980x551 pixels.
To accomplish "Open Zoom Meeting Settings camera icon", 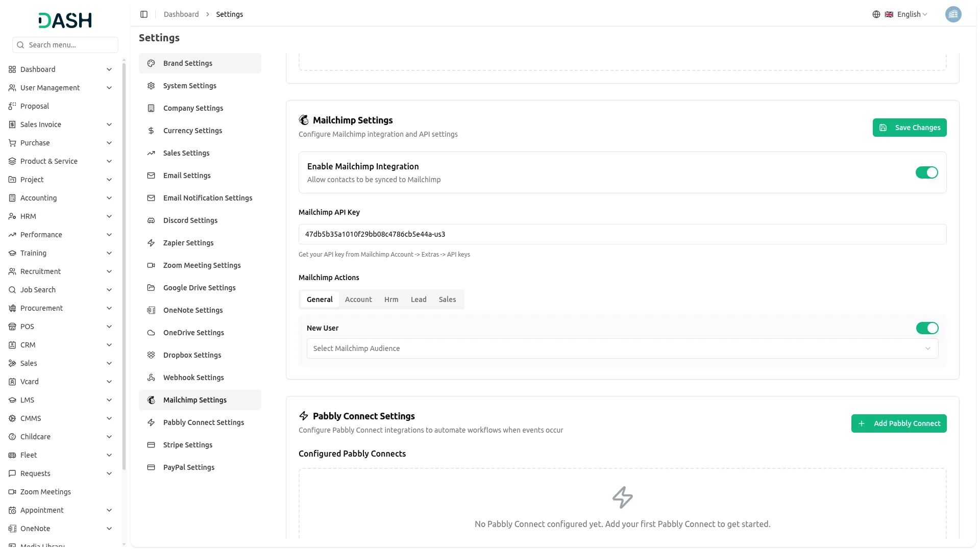I will coord(151,265).
